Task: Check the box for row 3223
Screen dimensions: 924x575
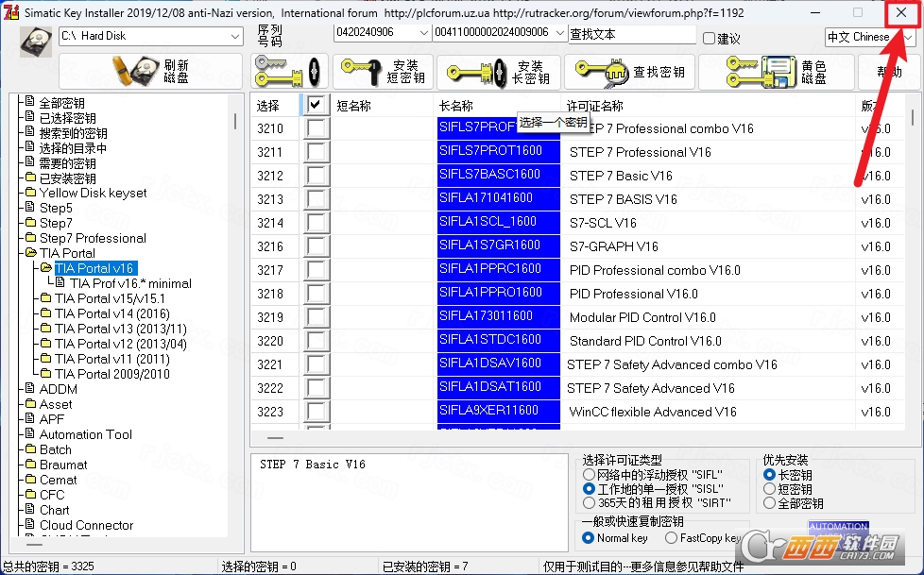Action: click(x=316, y=412)
